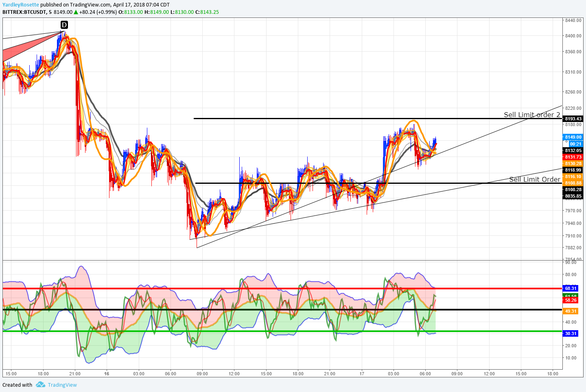Click the TradingView link at bottom

[62, 385]
